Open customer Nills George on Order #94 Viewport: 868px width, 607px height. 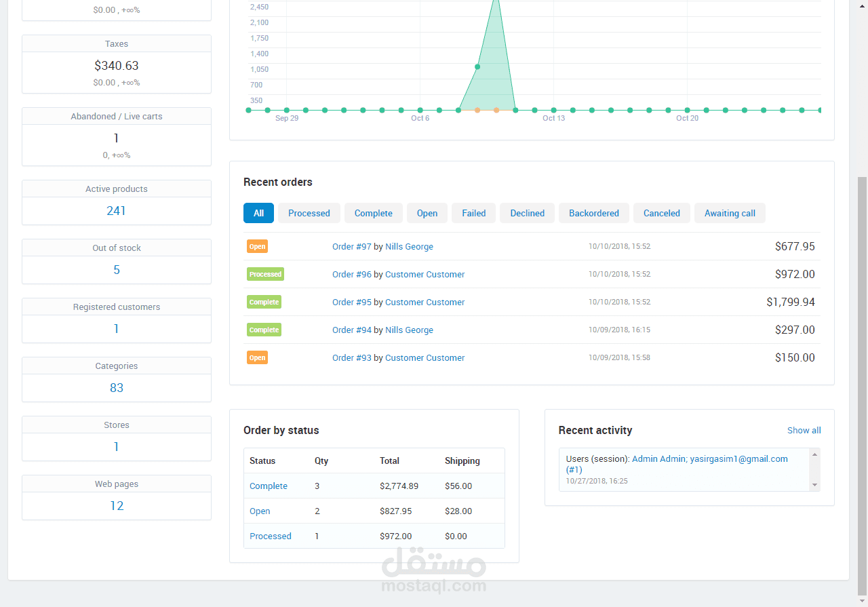409,330
